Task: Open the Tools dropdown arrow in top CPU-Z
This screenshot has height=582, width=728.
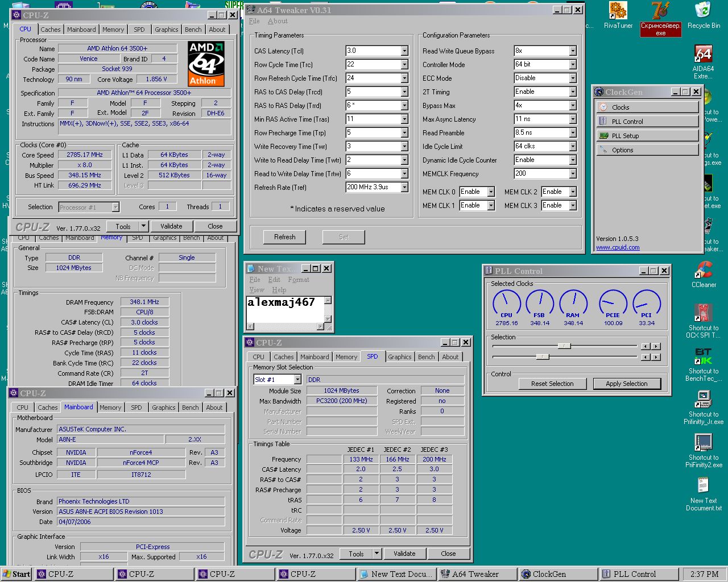Action: click(x=143, y=226)
